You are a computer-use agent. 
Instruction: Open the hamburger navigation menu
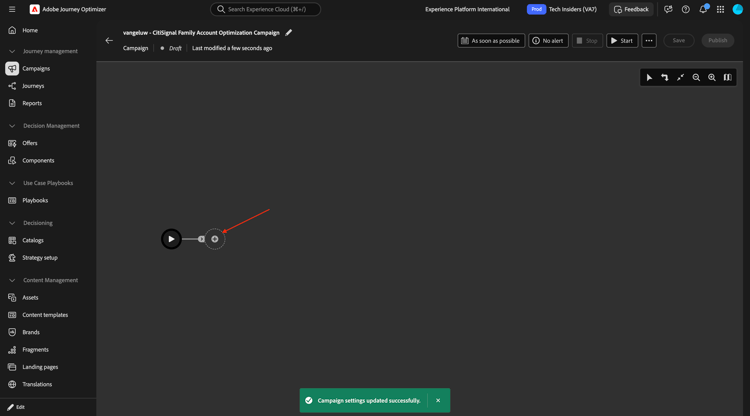click(x=12, y=9)
